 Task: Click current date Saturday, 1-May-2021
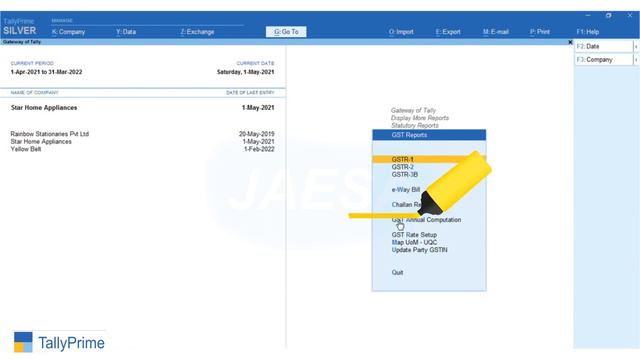point(245,72)
